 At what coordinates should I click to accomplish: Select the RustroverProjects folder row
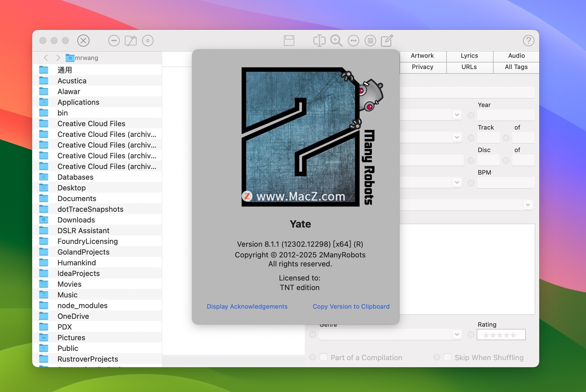pyautogui.click(x=97, y=359)
